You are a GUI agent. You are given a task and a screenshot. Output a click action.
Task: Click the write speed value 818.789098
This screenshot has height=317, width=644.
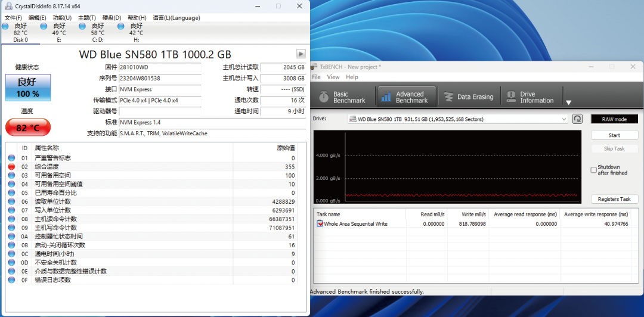(x=472, y=224)
